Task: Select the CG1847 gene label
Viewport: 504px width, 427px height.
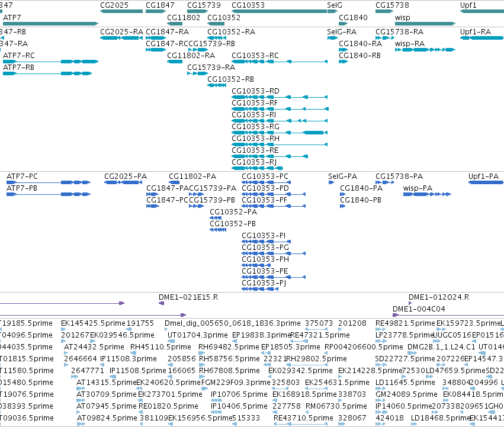Action: pos(160,5)
